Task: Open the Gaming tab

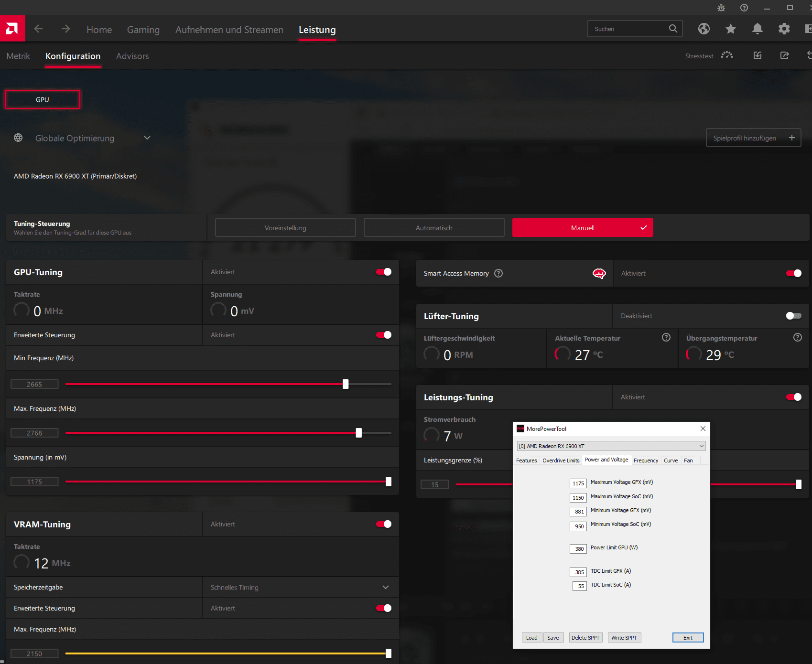Action: 143,30
